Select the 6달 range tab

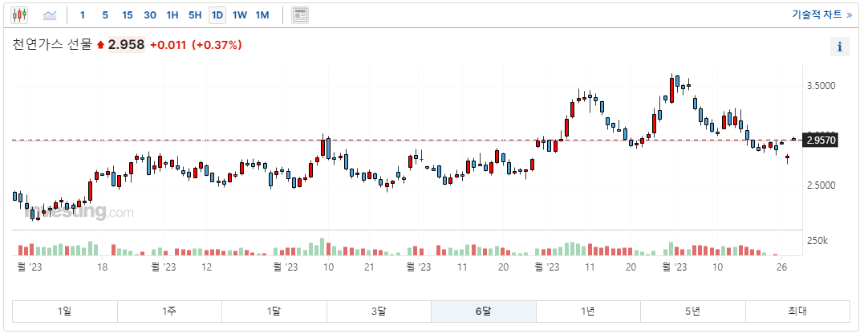click(x=483, y=312)
